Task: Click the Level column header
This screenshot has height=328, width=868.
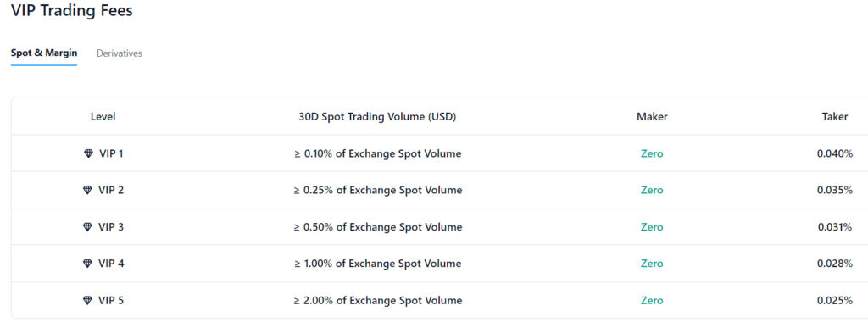Action: [103, 117]
